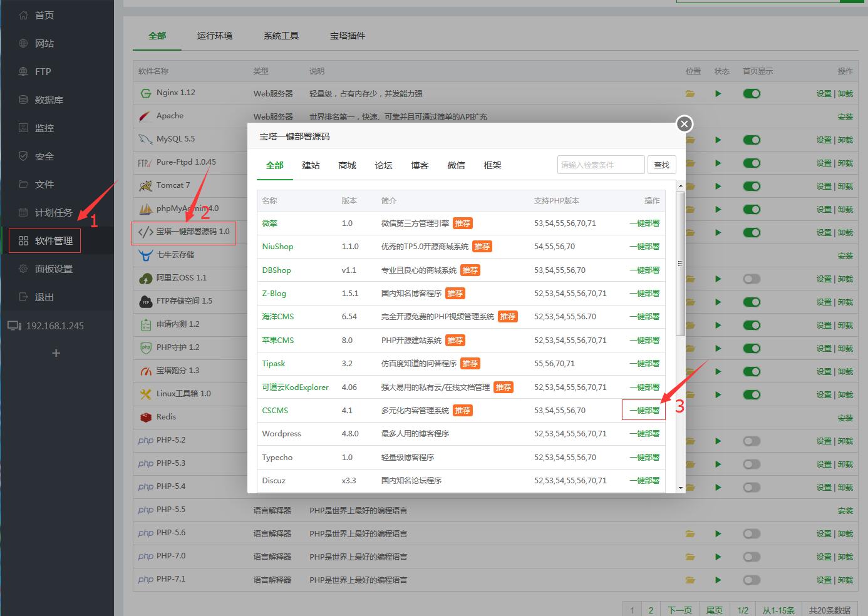Click the play status icon for PHP-5.6
The height and width of the screenshot is (616, 868).
coord(718,534)
